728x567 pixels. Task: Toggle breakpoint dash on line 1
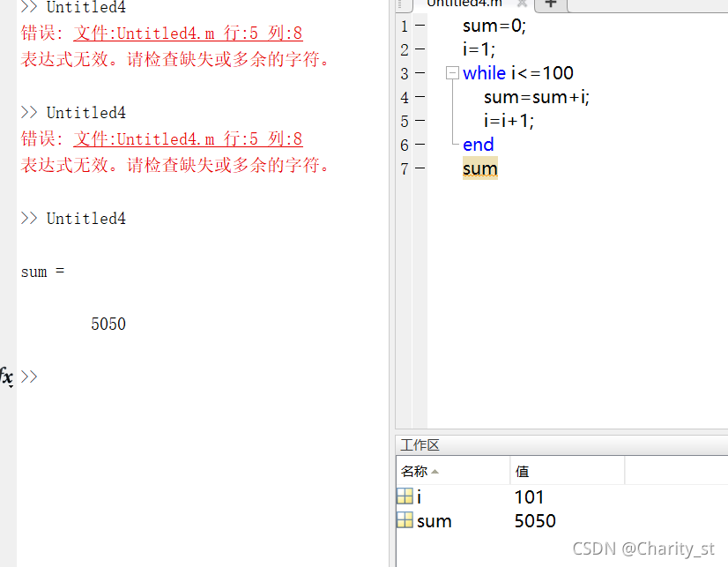click(x=420, y=26)
